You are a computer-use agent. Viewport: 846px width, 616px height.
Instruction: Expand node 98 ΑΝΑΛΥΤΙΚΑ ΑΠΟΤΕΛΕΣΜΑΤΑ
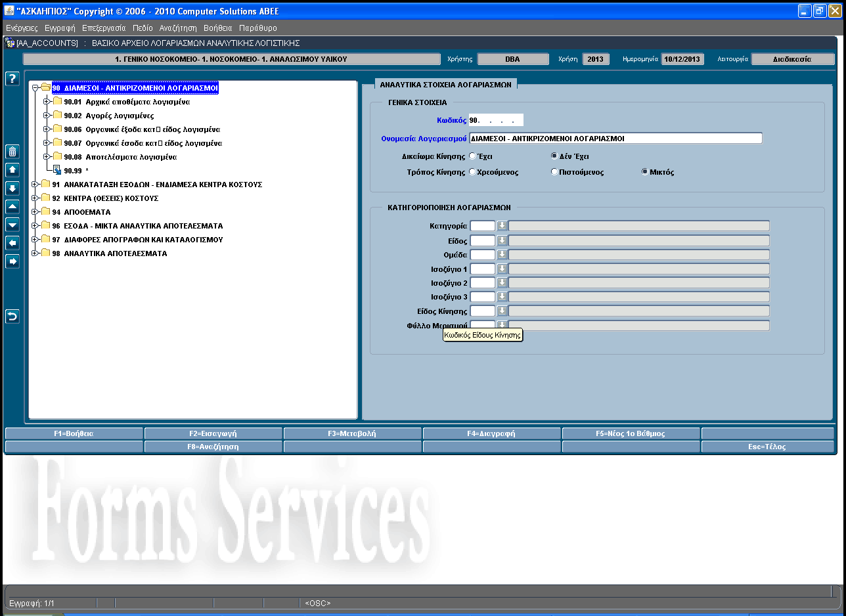click(35, 253)
